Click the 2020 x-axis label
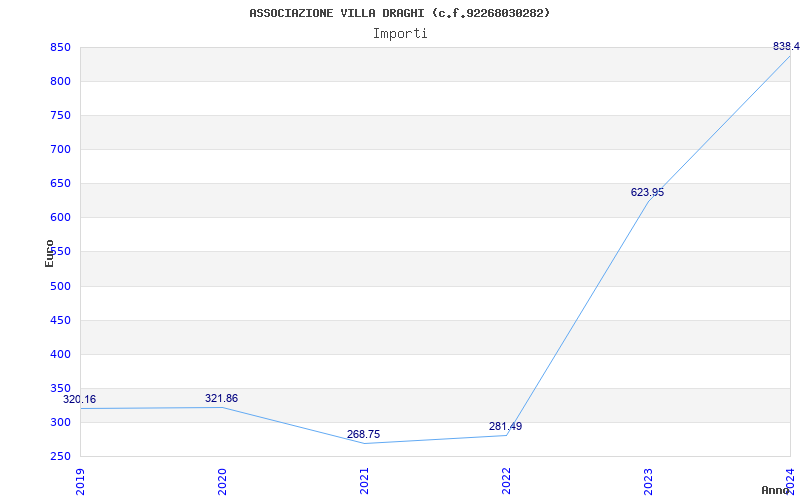Viewport: 800px width, 500px height. pos(222,481)
